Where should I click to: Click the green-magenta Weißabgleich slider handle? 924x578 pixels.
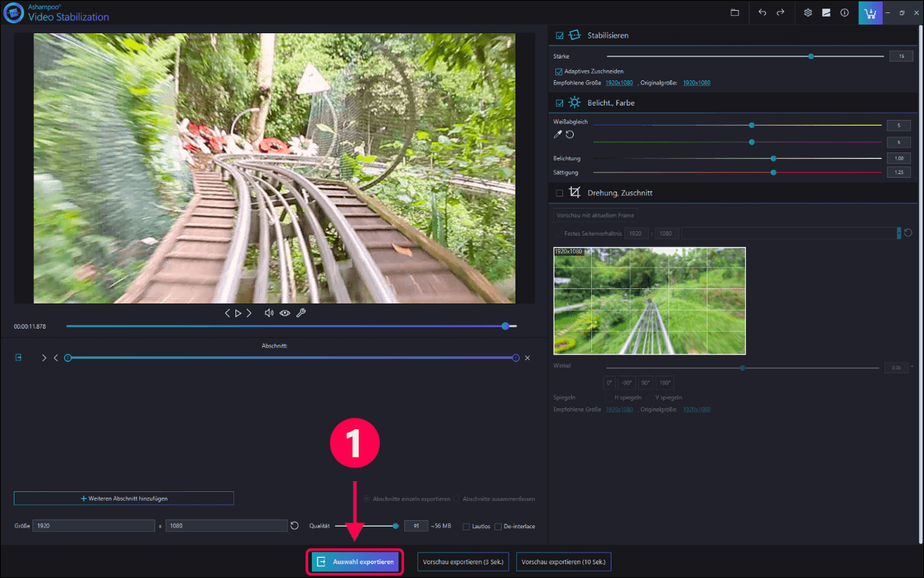[x=751, y=142]
